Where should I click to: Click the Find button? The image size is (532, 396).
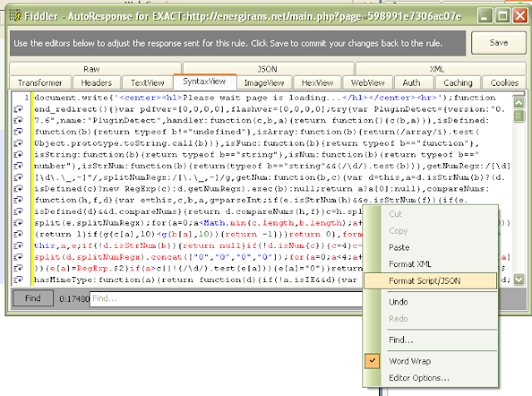(33, 298)
